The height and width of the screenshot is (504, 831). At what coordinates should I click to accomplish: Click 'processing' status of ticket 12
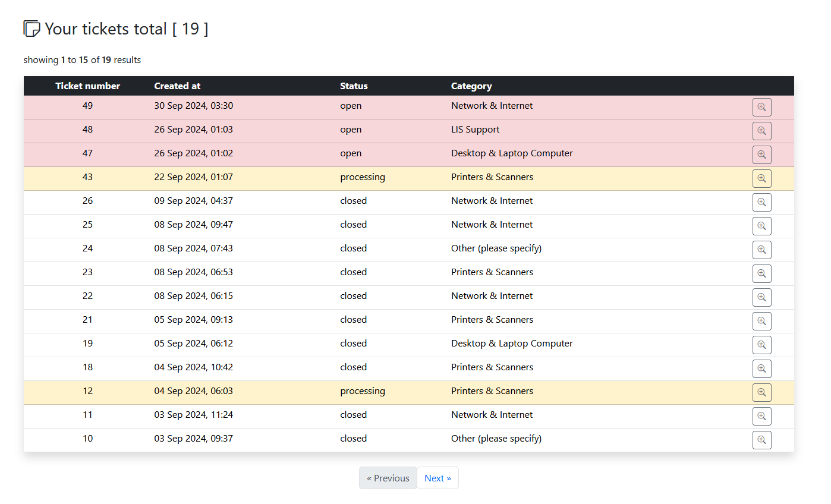363,391
